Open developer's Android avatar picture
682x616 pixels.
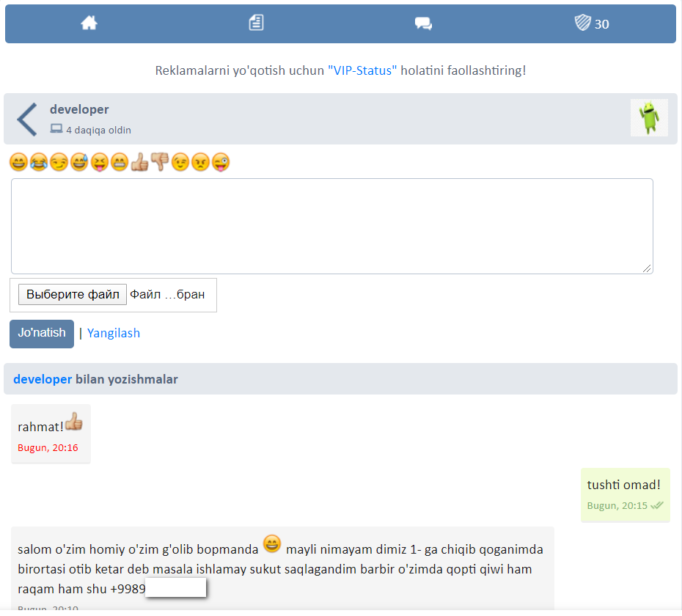649,118
